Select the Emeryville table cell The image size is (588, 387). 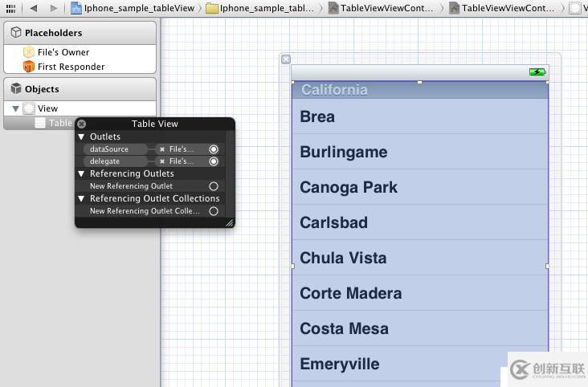[x=420, y=364]
